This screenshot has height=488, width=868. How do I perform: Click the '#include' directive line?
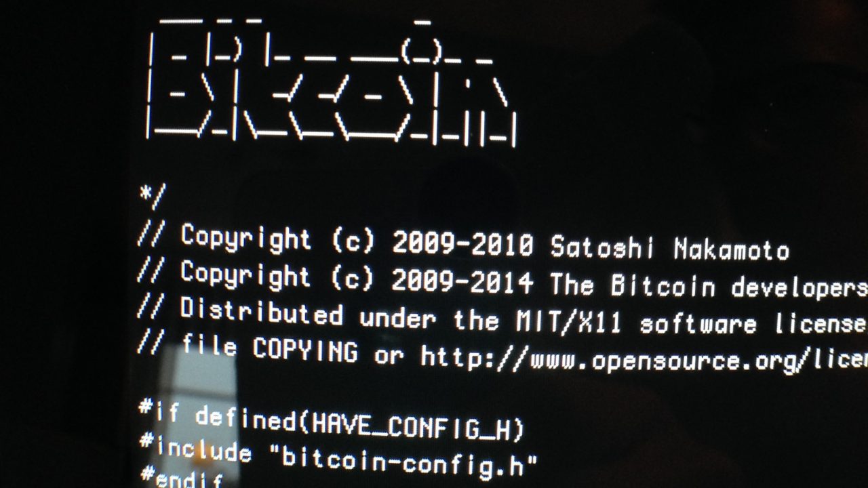point(338,455)
